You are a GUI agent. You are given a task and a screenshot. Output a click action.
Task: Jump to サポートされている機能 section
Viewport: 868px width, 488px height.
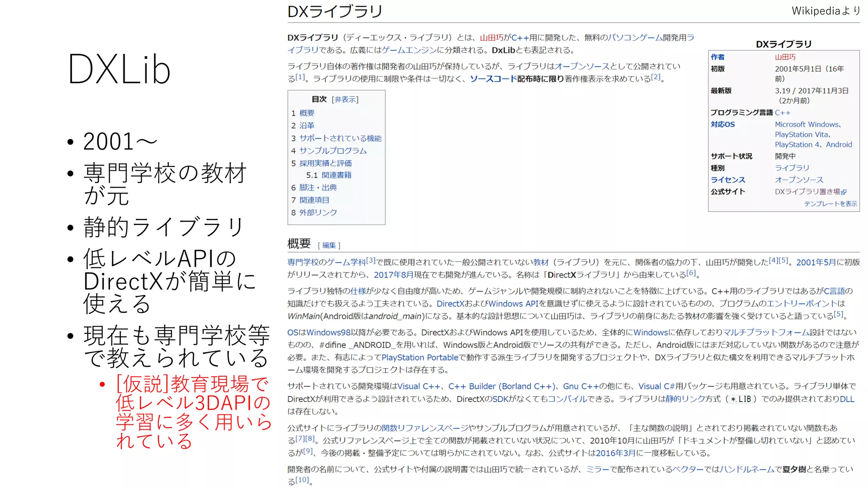(340, 138)
